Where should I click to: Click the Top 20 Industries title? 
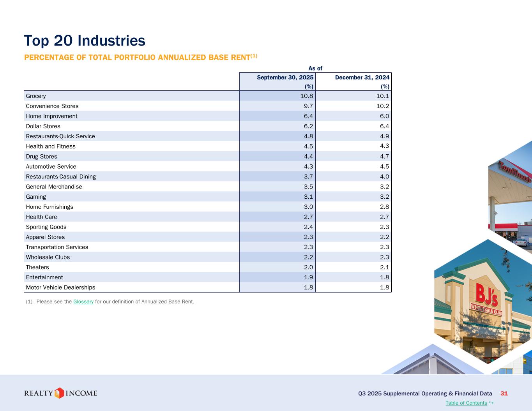pyautogui.click(x=85, y=41)
